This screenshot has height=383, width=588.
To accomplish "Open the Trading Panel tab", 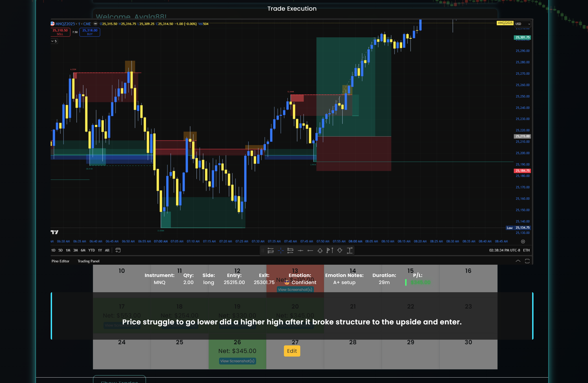I will (x=88, y=261).
